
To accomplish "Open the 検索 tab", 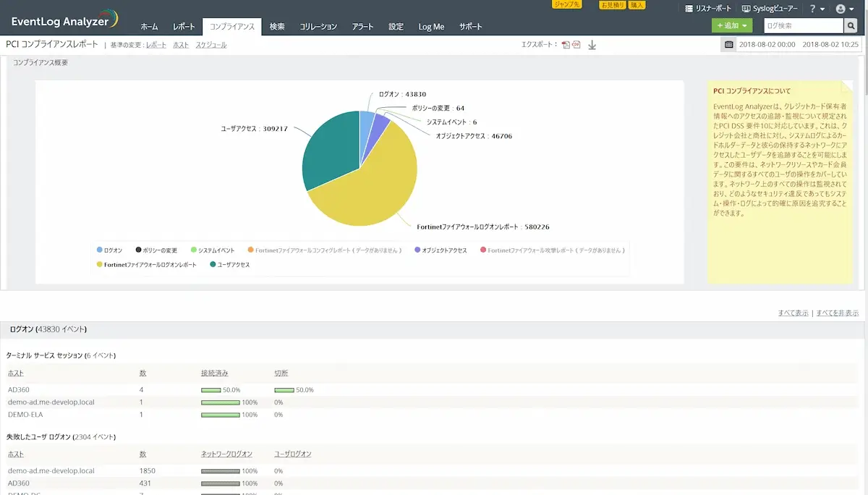I will pyautogui.click(x=276, y=27).
